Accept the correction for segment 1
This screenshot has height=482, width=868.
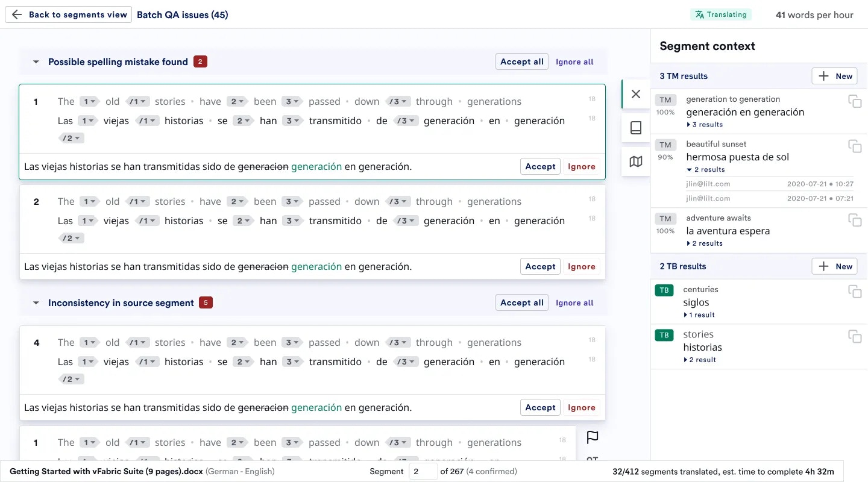[x=539, y=166]
